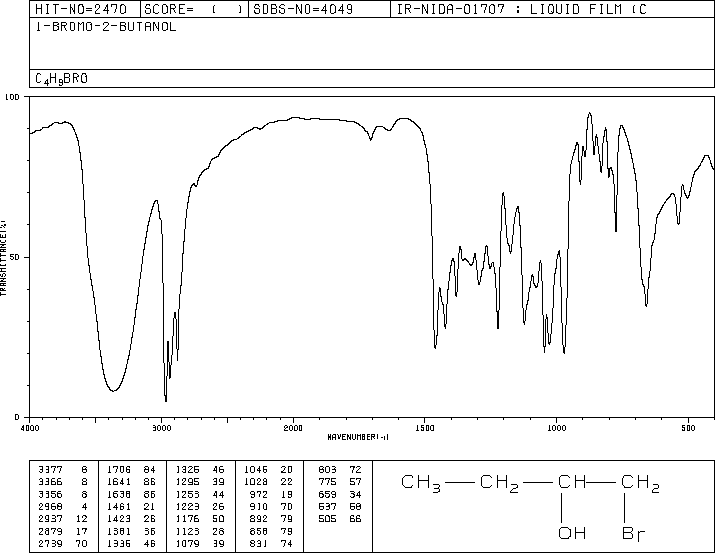The height and width of the screenshot is (553, 715).
Task: Click peak value 1381 in table
Action: coord(119,531)
